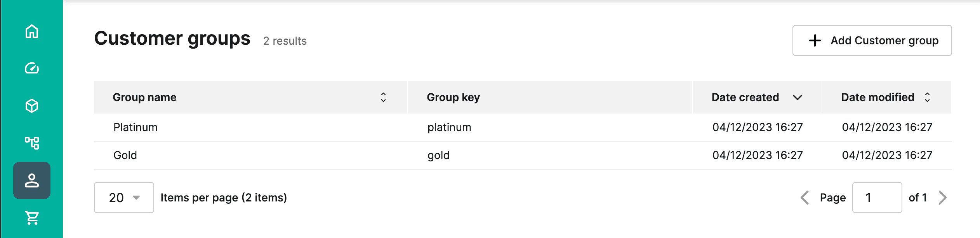This screenshot has height=238, width=980.
Task: Go to previous page arrow
Action: coord(805,198)
